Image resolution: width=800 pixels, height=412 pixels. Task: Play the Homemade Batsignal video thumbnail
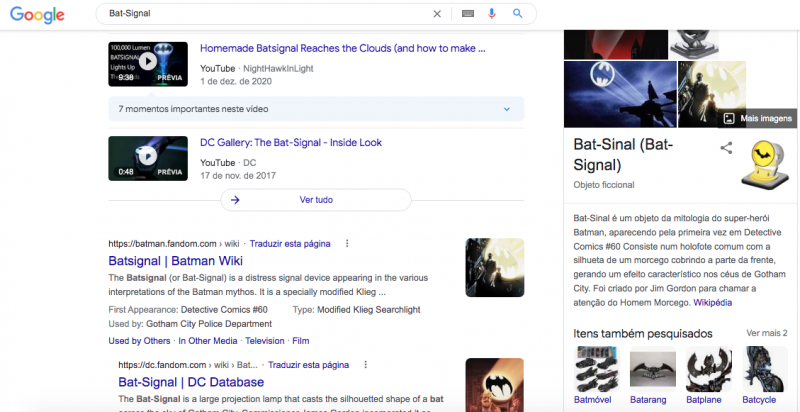pyautogui.click(x=147, y=61)
